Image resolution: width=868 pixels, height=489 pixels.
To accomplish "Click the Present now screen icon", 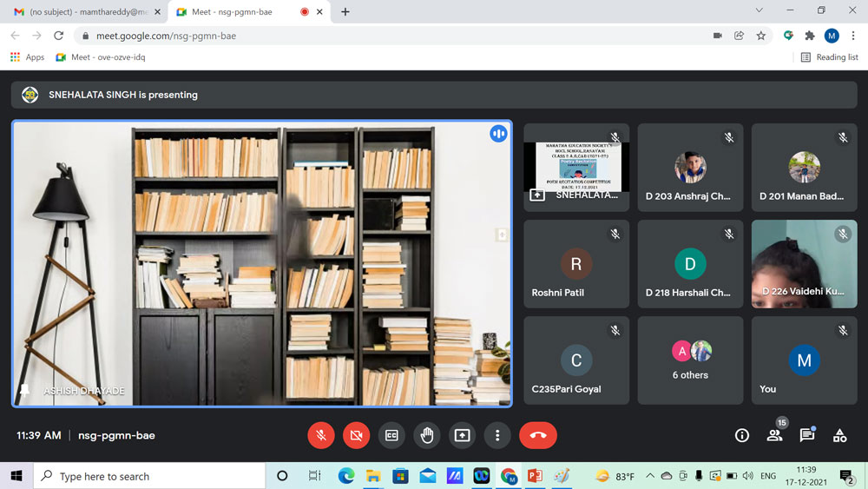I will click(x=462, y=435).
